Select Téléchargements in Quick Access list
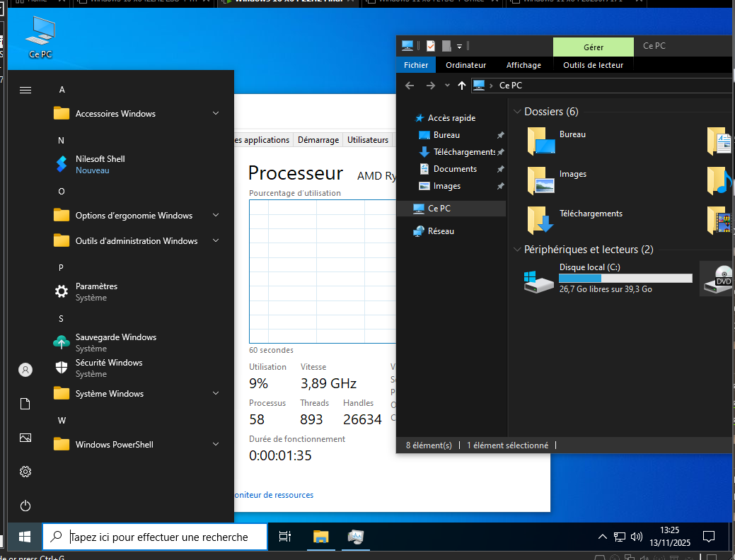Screen dimensions: 735x560 [x=464, y=152]
